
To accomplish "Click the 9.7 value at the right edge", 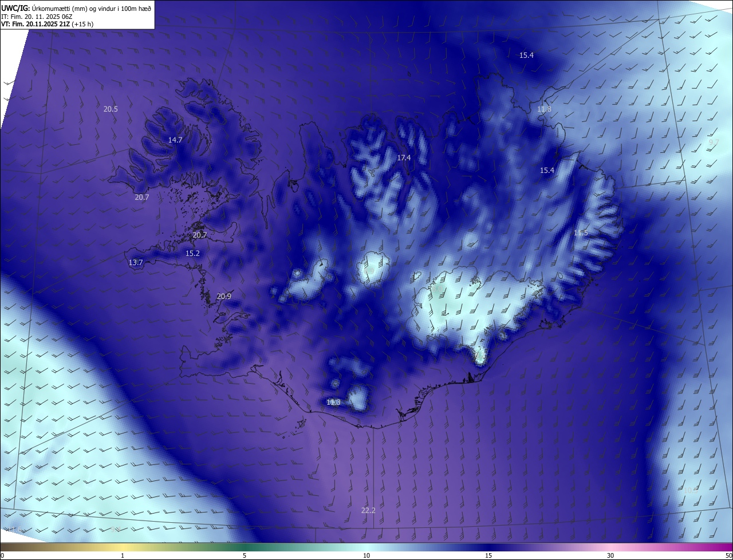I will (x=714, y=142).
